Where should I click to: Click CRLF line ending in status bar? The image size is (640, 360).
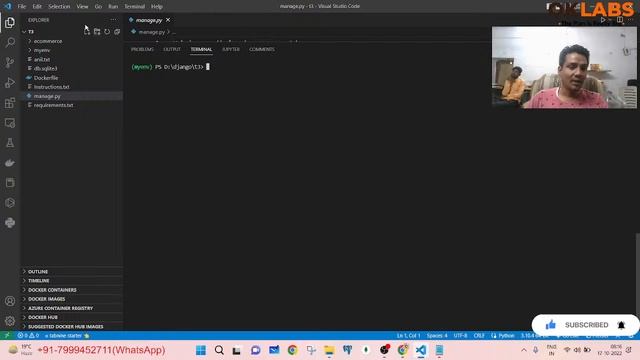479,336
